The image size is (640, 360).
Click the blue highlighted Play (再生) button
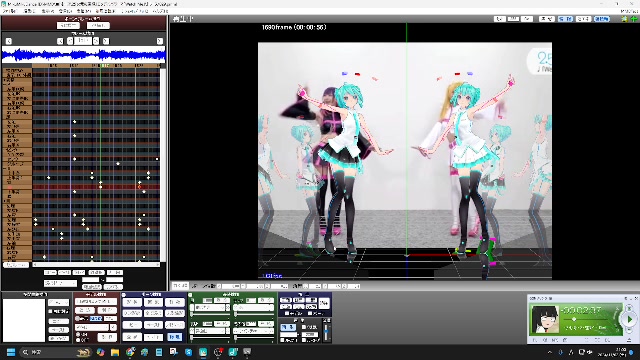(x=288, y=327)
